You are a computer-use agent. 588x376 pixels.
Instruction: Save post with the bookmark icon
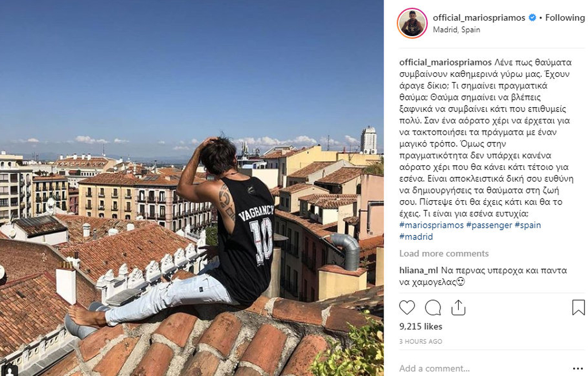[578, 307]
